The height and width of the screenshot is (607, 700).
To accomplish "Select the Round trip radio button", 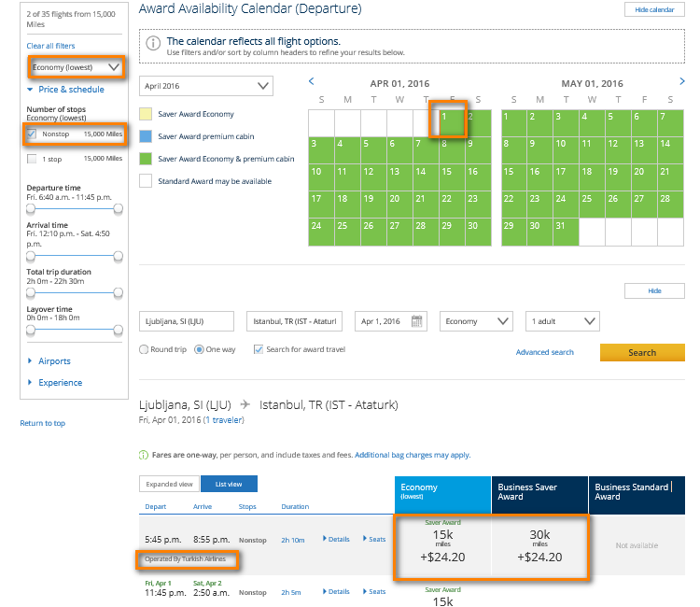I will [x=144, y=349].
